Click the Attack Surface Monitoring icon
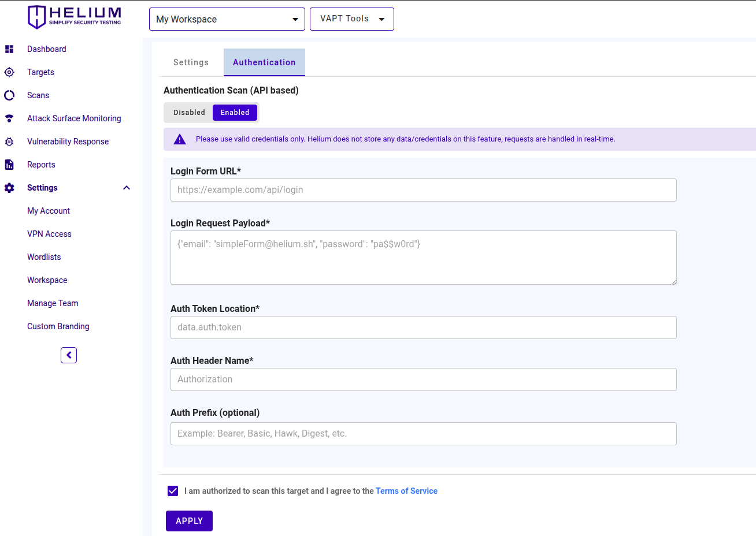The height and width of the screenshot is (536, 756). tap(9, 118)
